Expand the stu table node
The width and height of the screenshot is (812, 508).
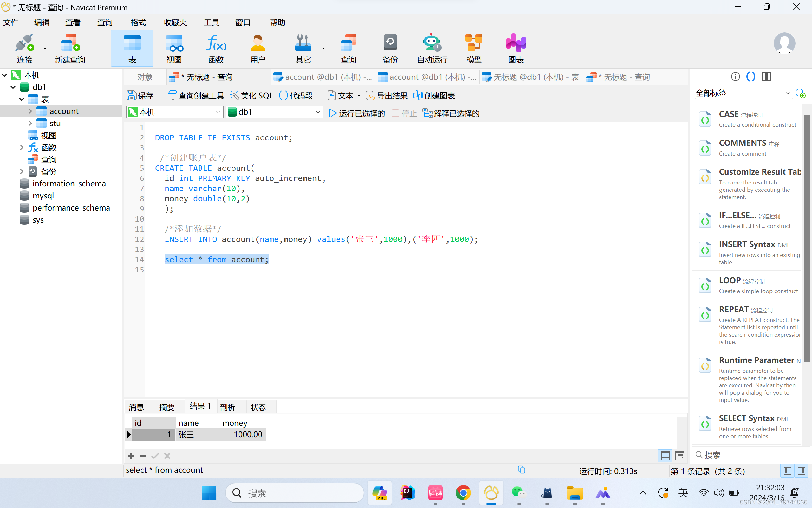point(30,123)
